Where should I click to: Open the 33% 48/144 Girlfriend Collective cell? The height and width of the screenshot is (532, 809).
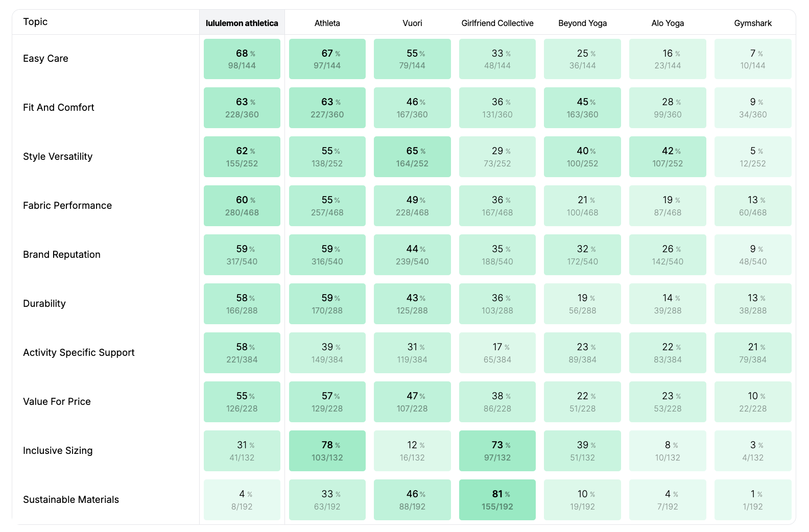pyautogui.click(x=497, y=59)
